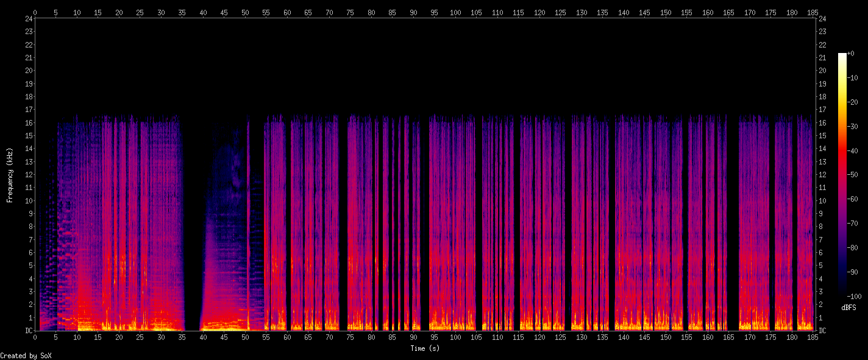Click the 24 kHz label on the left axis
Screen dimensions: 868x360
tap(27, 18)
